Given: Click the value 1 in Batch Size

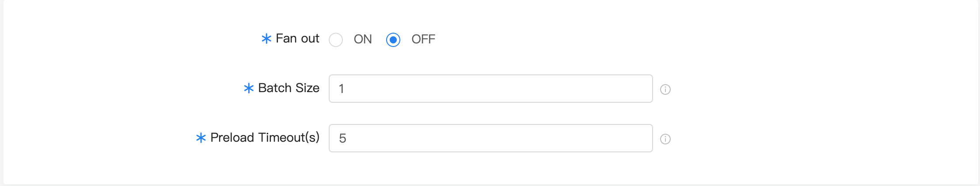Looking at the screenshot, I should [x=342, y=89].
